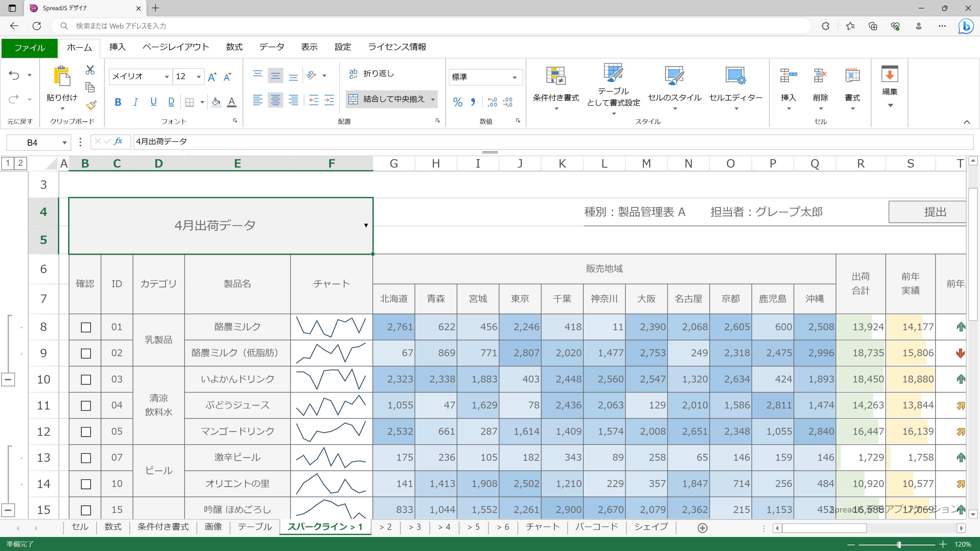This screenshot has height=551, width=980.
Task: Toggle bold formatting B
Action: (x=118, y=102)
